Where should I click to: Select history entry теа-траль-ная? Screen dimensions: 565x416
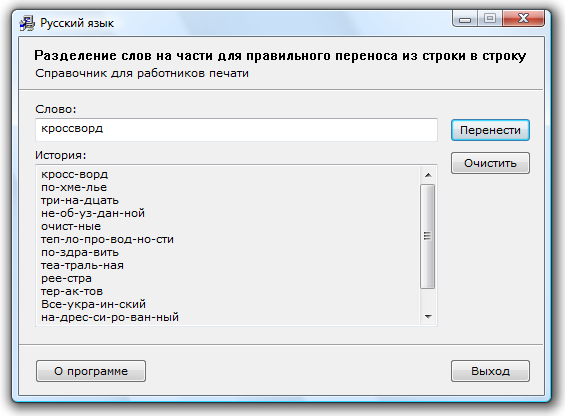(x=83, y=265)
